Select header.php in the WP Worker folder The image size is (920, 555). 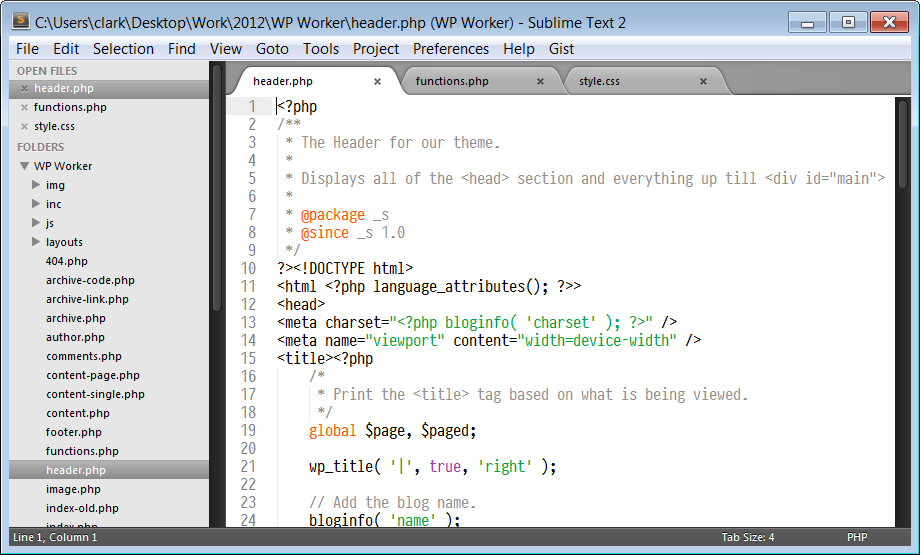point(76,470)
